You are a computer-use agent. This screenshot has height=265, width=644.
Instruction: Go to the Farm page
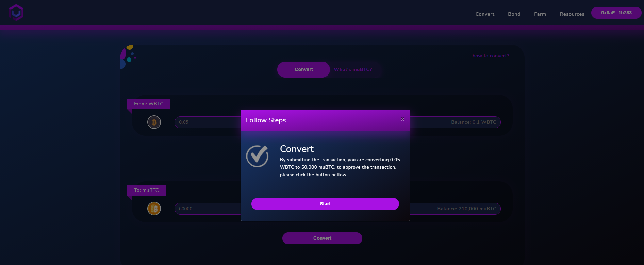tap(540, 14)
